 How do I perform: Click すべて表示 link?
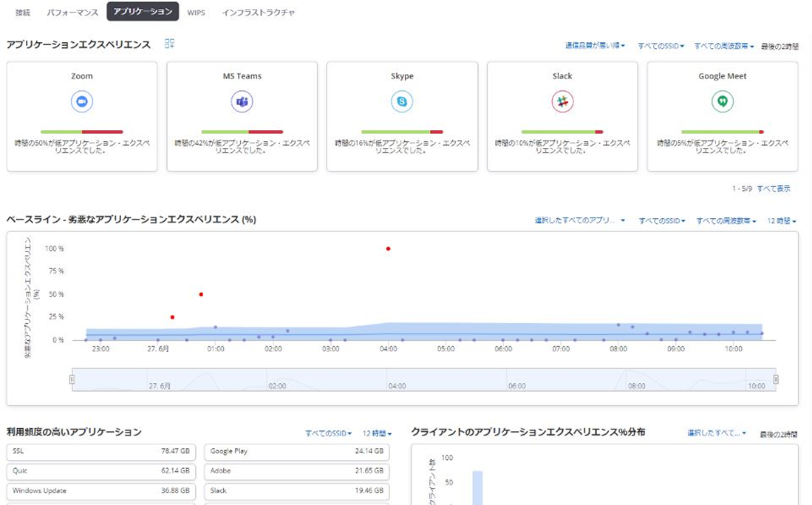pos(774,189)
